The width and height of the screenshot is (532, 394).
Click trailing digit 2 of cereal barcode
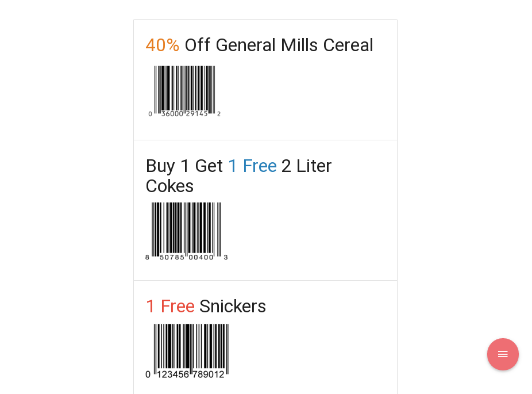click(x=219, y=114)
